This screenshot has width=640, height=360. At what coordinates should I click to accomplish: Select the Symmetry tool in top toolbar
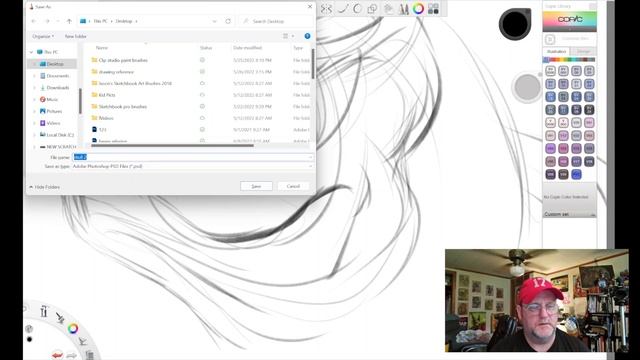coord(326,9)
